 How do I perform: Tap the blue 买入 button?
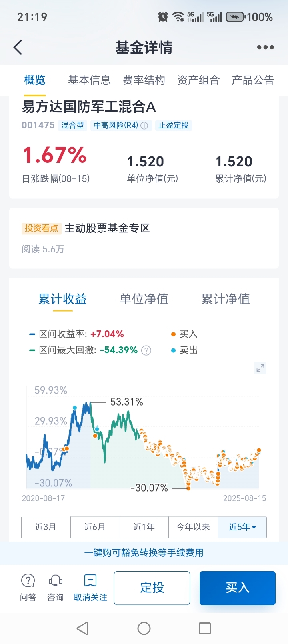238,588
